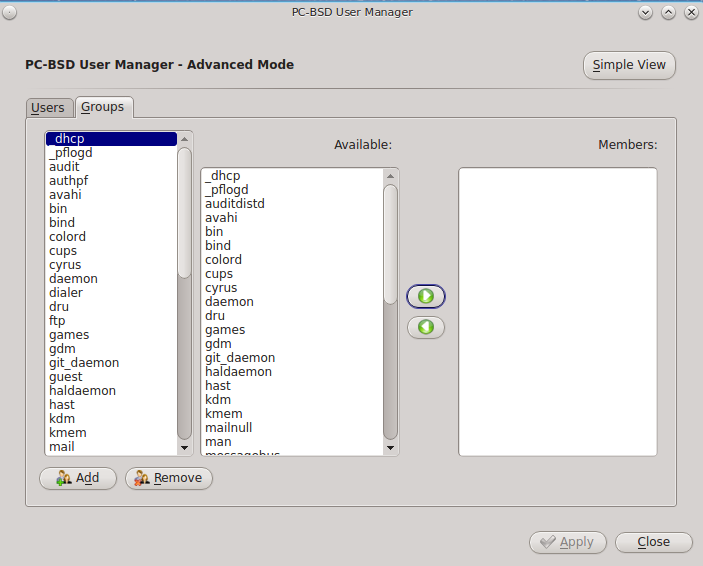
Task: Select games in the groups list
Action: click(111, 335)
